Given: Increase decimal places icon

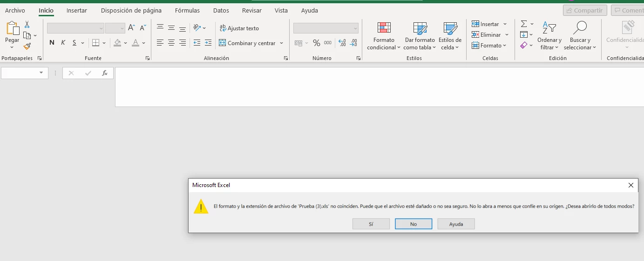Looking at the screenshot, I should (342, 43).
